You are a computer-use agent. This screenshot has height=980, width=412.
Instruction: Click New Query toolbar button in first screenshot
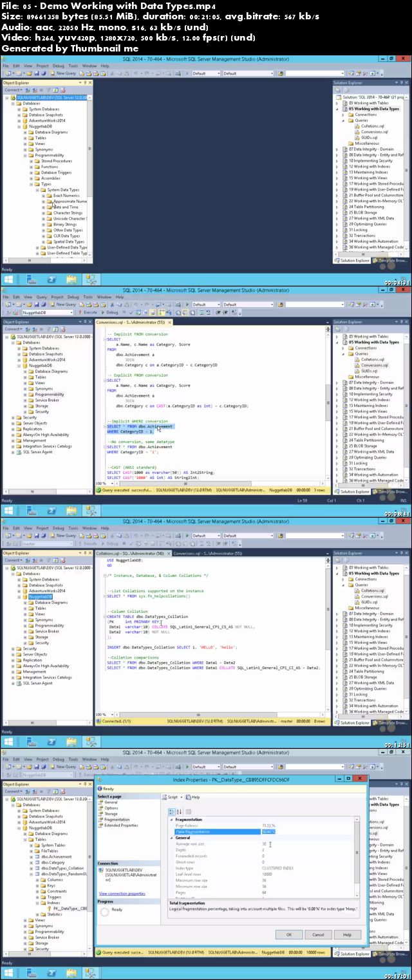[64, 73]
